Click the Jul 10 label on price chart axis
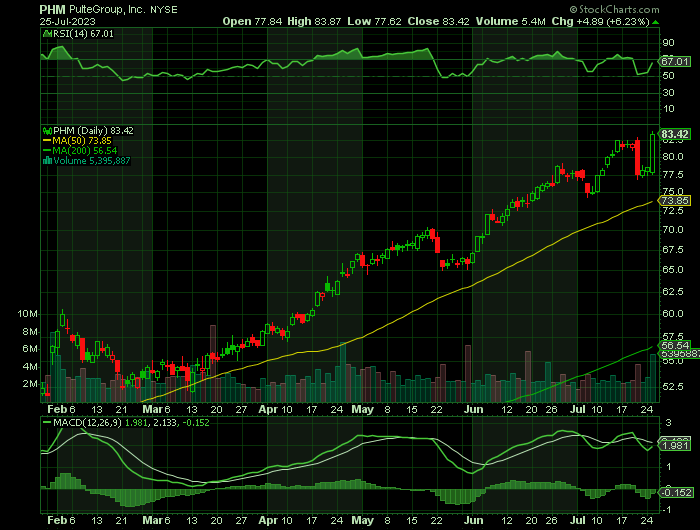 point(587,409)
